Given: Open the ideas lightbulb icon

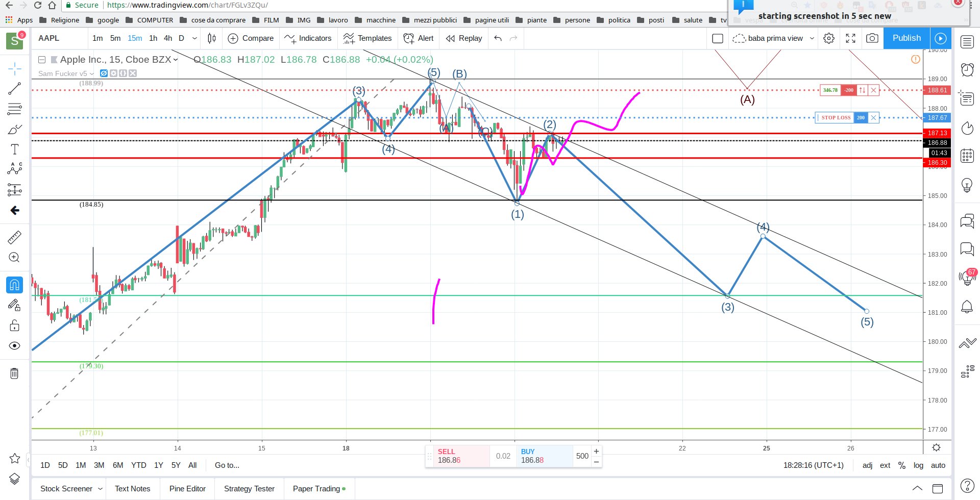Looking at the screenshot, I should coord(967,185).
